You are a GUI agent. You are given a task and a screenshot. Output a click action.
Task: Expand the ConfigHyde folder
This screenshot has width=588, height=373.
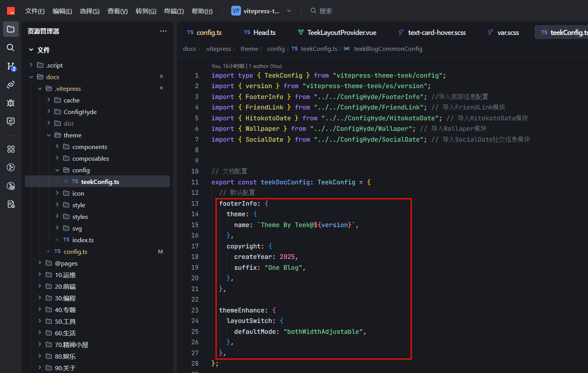pyautogui.click(x=49, y=111)
